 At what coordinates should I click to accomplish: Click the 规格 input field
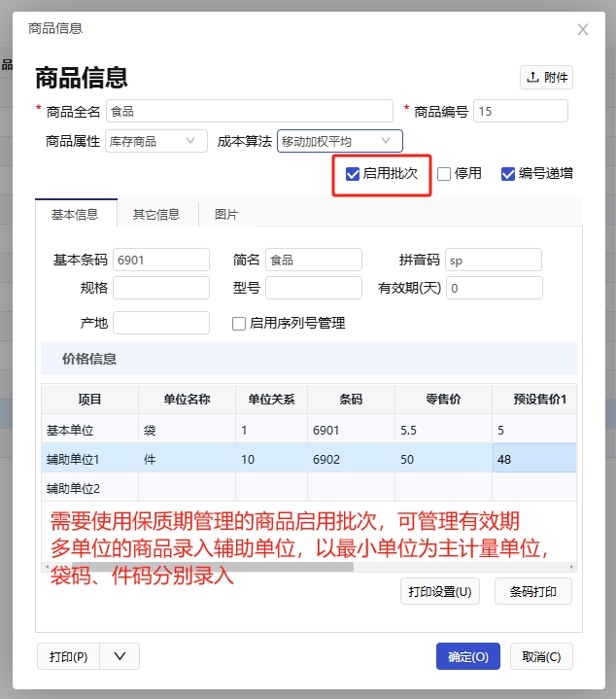pos(161,288)
